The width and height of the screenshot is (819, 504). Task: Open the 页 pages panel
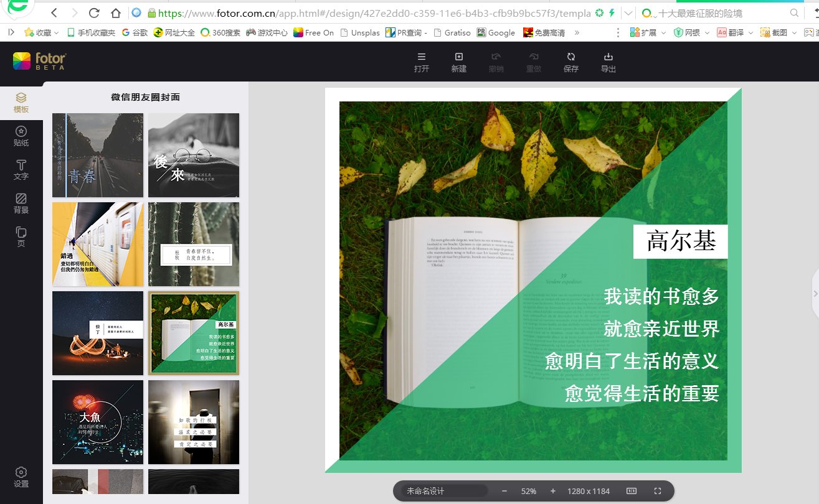point(21,237)
